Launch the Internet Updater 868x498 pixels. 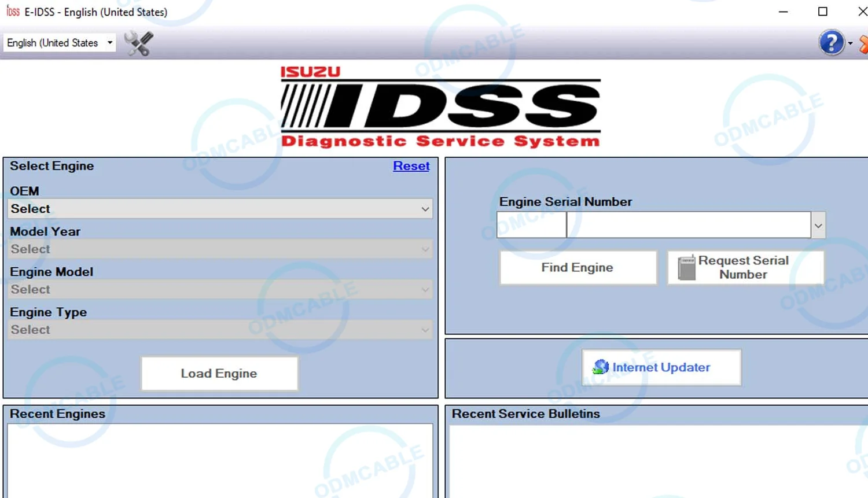coord(661,367)
